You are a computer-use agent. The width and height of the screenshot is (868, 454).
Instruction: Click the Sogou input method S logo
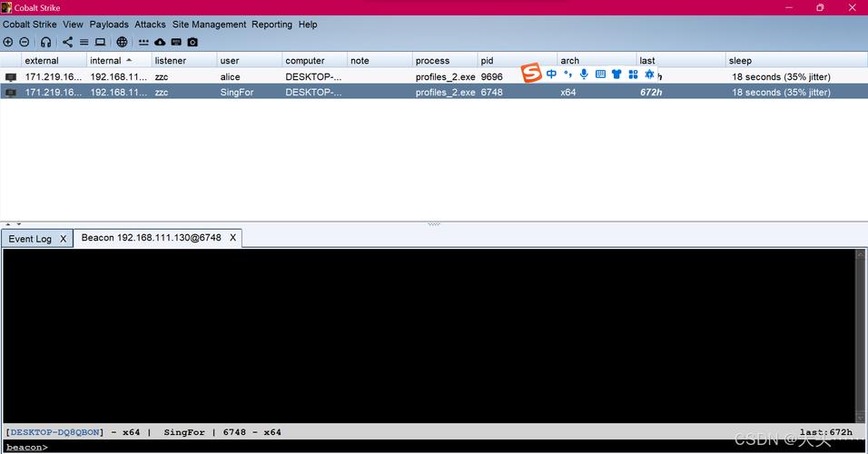click(531, 73)
